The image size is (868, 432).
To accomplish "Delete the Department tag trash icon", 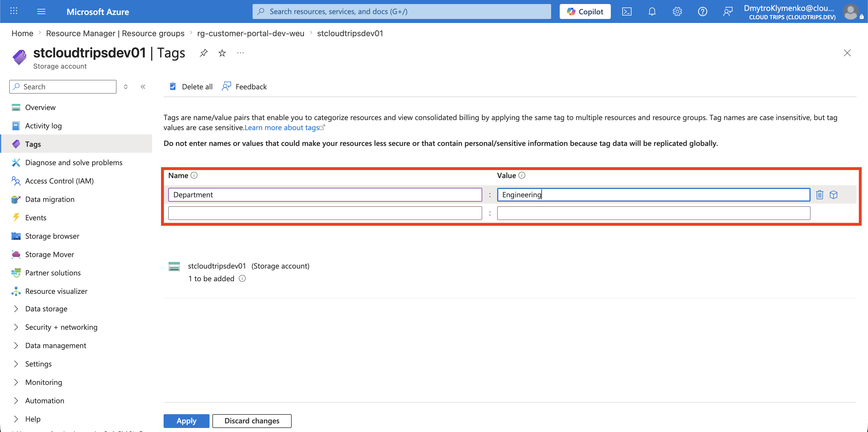I will coord(820,194).
